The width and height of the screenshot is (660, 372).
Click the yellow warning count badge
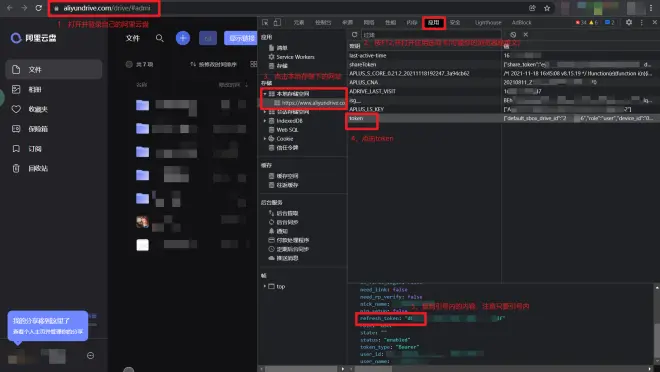point(593,23)
